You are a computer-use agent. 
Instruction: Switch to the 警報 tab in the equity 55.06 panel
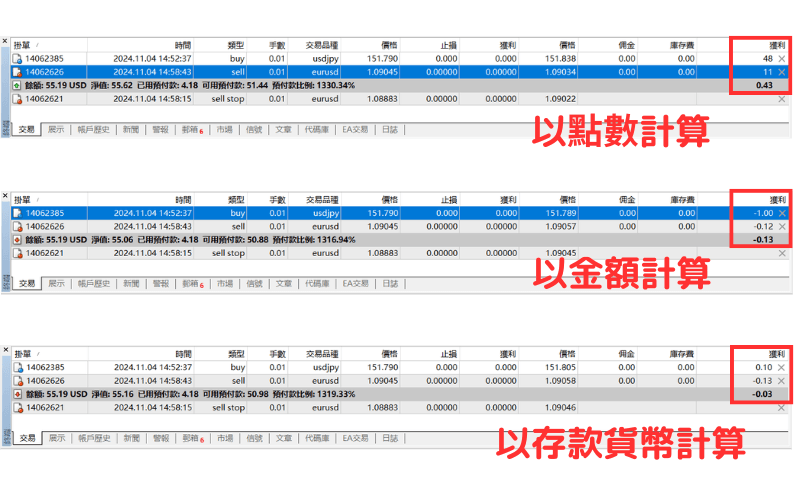click(x=161, y=284)
